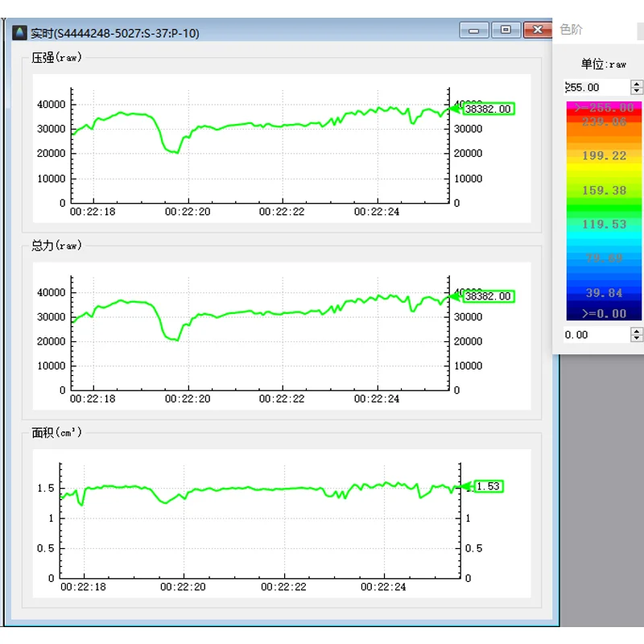Increase the color scale maximum value
Screen dimensions: 644x644
[637, 84]
